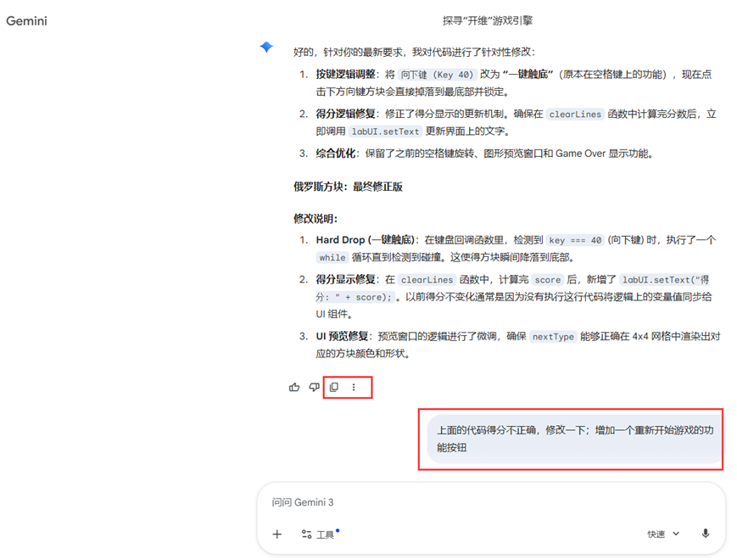This screenshot has height=560, width=737.
Task: Click the bold text UI 预览修复
Action: click(342, 336)
